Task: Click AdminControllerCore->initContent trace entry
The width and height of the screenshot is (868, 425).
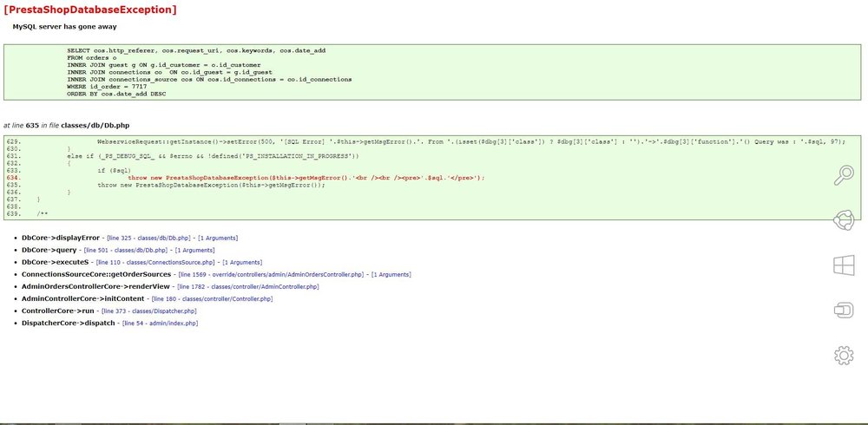Action: [83, 299]
